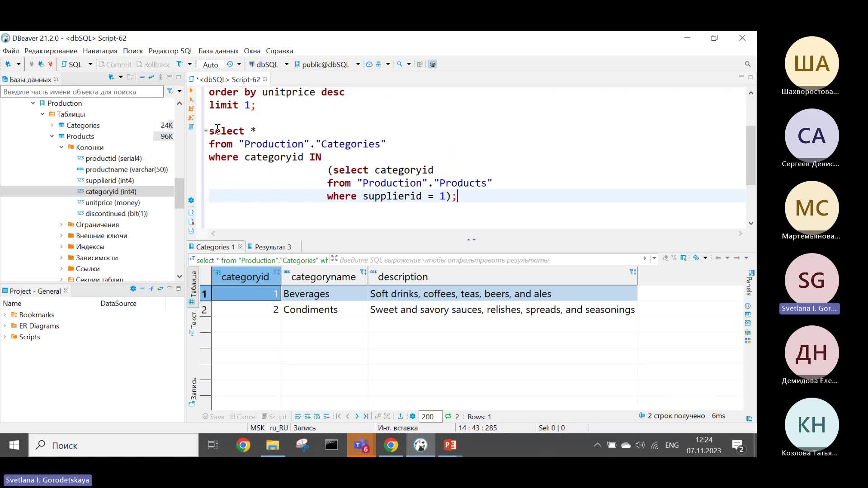Open PowerPoint from the Windows taskbar
The height and width of the screenshot is (488, 868).
click(x=450, y=445)
